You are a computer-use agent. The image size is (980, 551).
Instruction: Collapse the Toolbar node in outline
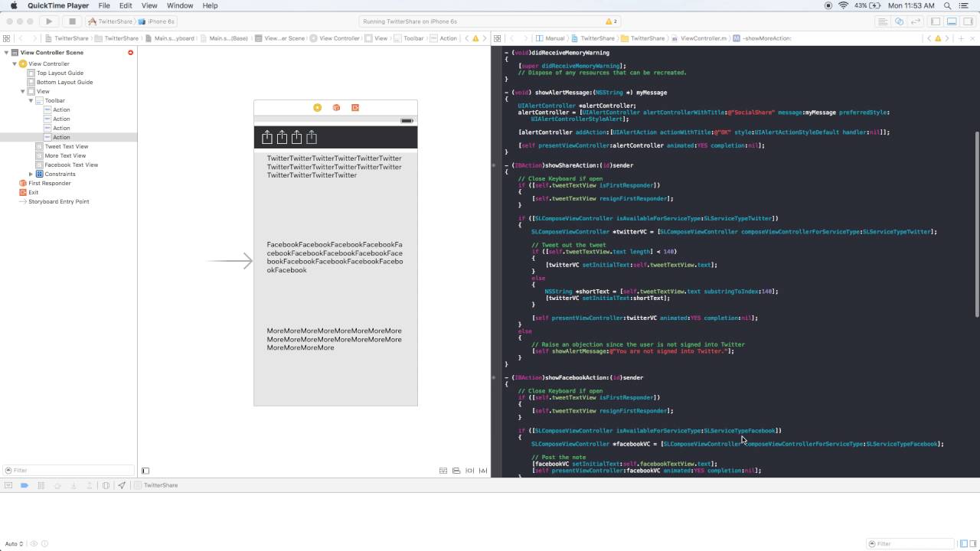31,100
